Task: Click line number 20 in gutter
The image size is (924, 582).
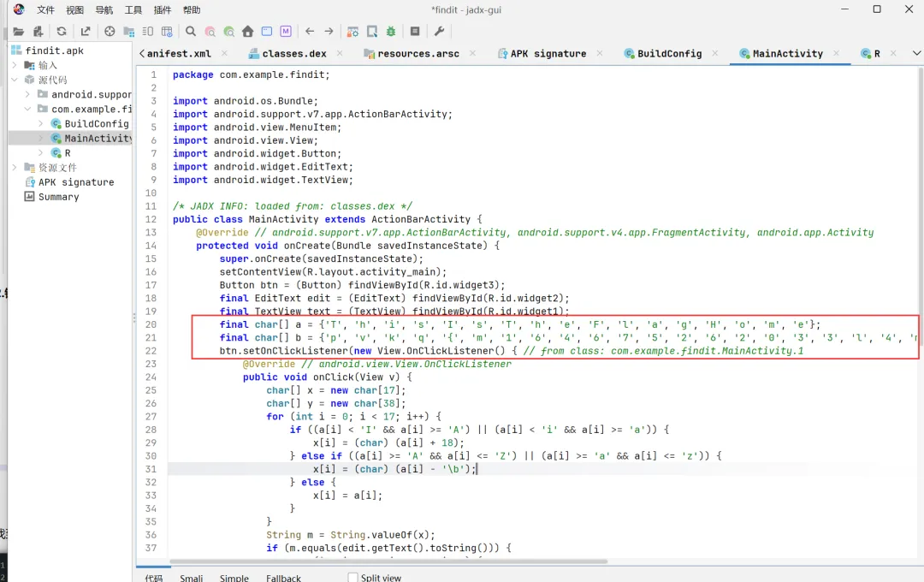Action: [x=151, y=324]
